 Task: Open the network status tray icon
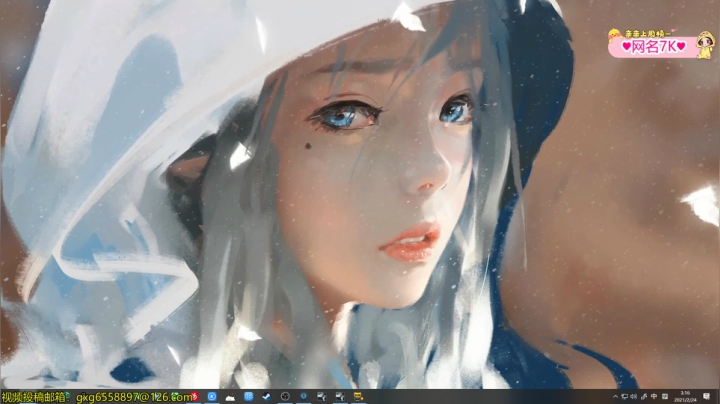[624, 397]
